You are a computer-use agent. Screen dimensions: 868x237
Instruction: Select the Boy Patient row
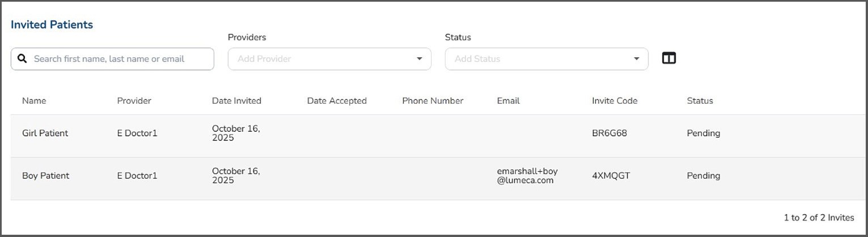45,176
